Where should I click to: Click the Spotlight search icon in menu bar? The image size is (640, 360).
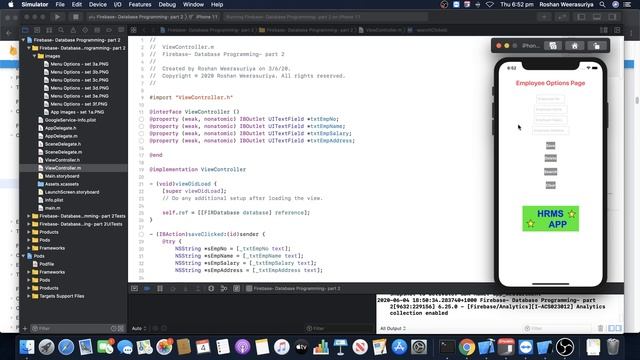point(602,4)
